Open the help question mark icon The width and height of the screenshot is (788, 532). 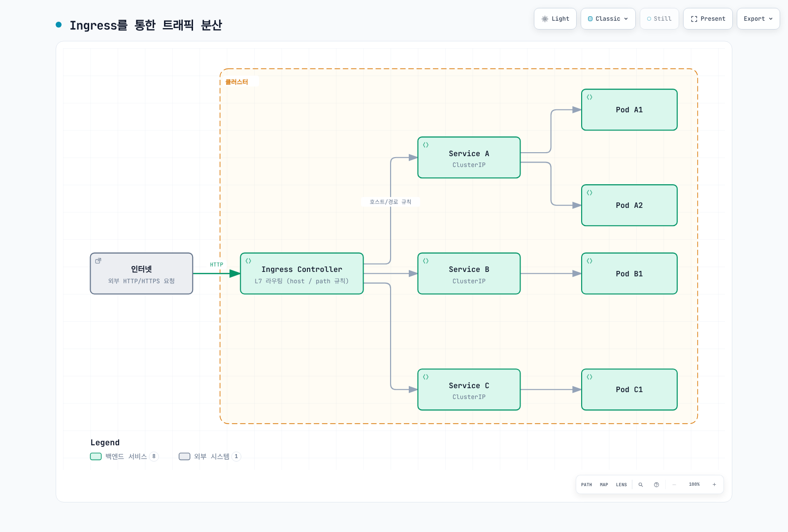pos(657,485)
